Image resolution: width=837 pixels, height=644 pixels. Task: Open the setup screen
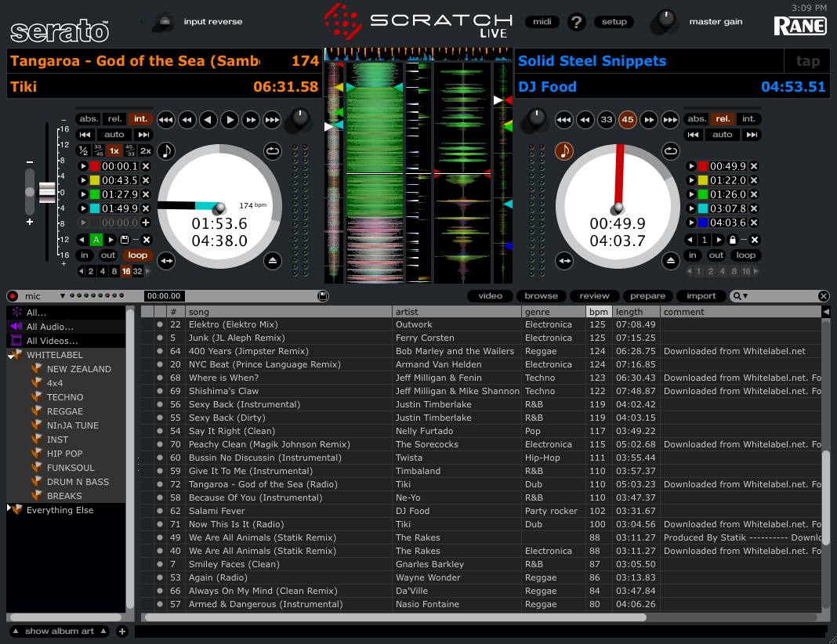coord(614,22)
